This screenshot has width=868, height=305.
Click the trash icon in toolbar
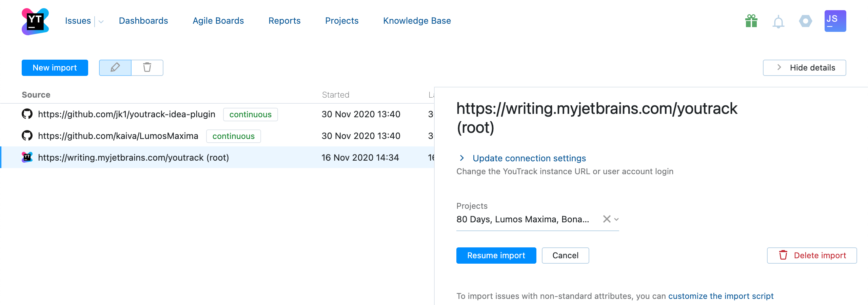[147, 67]
